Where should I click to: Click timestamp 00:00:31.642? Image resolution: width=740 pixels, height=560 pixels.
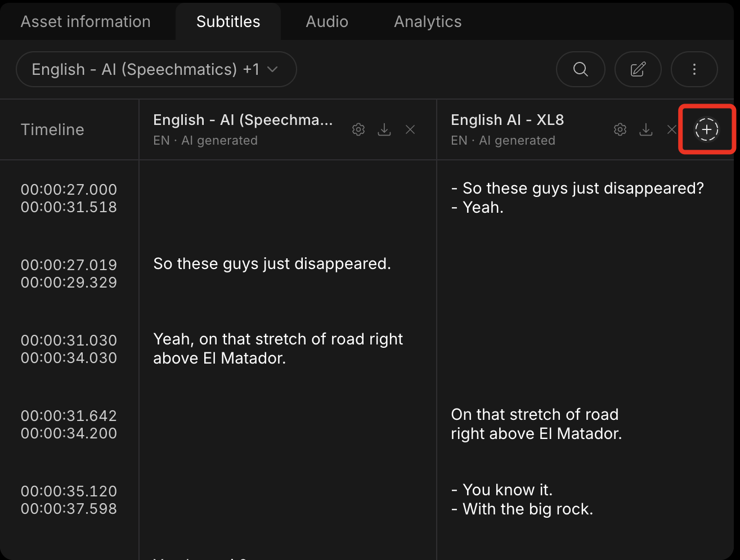(69, 416)
